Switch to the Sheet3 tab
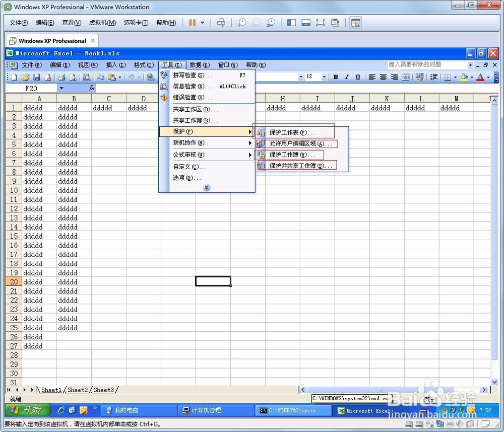Screen dimensions: 504x432 pos(103,390)
